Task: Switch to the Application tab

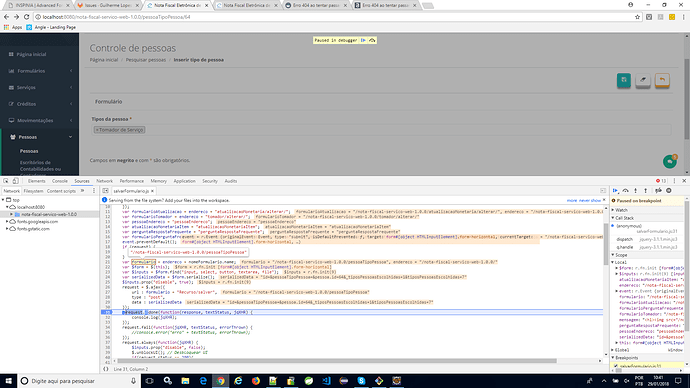Action: tap(184, 181)
